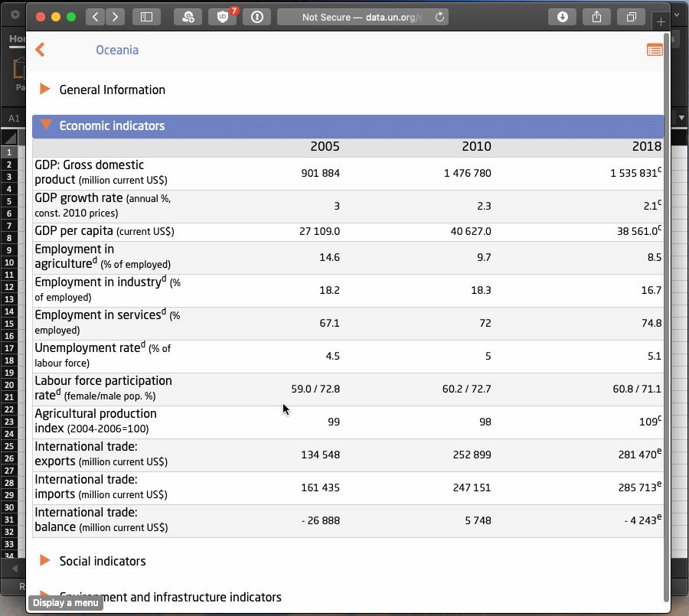Show the Safari sidebar
689x616 pixels.
click(x=146, y=17)
